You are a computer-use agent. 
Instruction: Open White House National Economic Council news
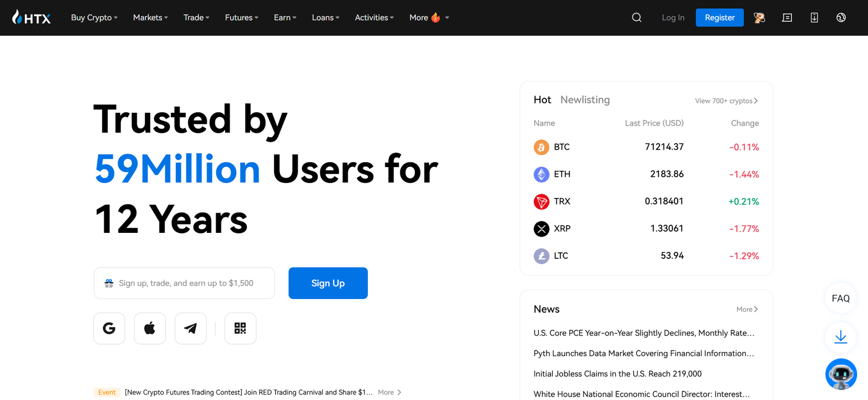642,395
